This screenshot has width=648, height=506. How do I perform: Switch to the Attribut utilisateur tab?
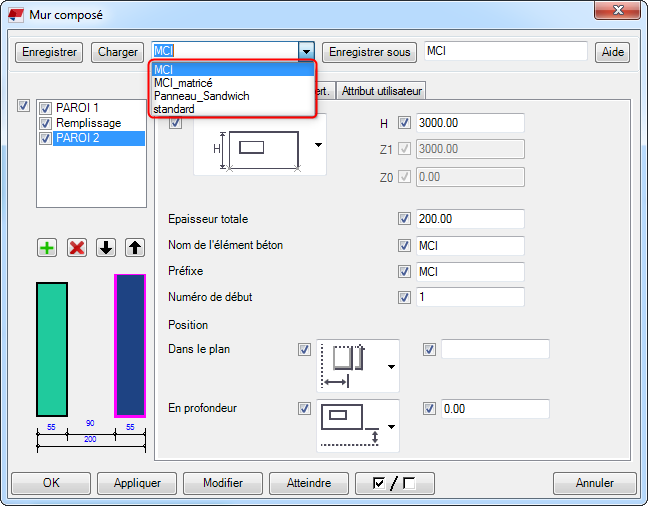(x=381, y=91)
